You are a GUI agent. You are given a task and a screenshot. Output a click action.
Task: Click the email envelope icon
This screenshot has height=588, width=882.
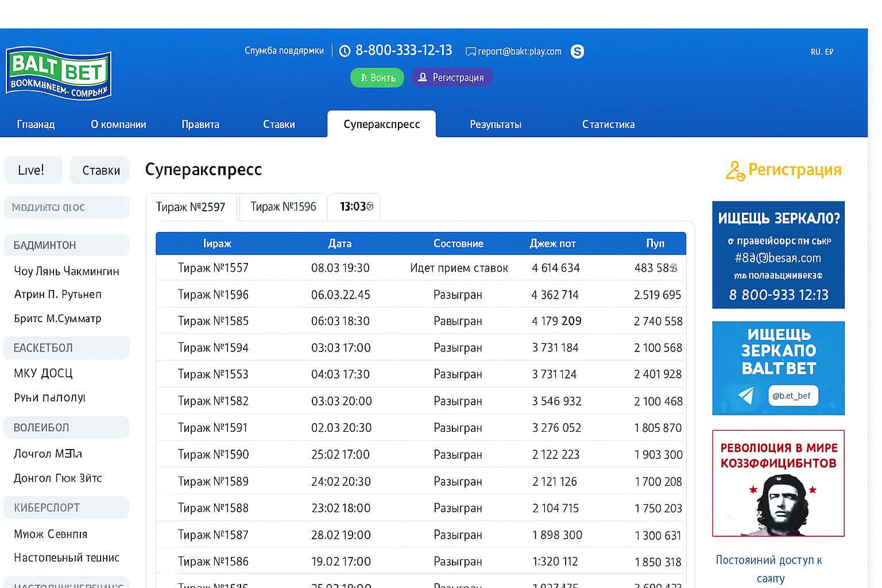(x=470, y=52)
